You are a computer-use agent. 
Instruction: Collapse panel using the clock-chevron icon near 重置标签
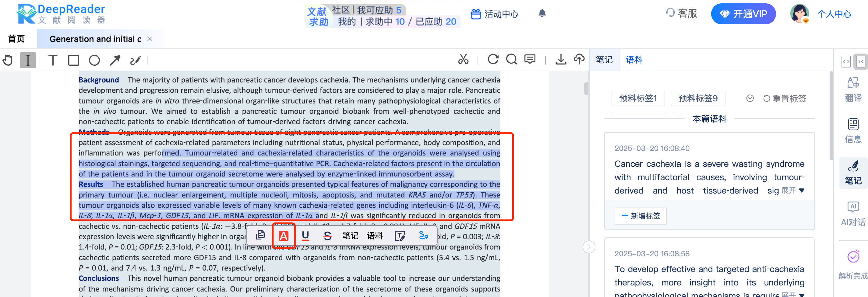(750, 98)
